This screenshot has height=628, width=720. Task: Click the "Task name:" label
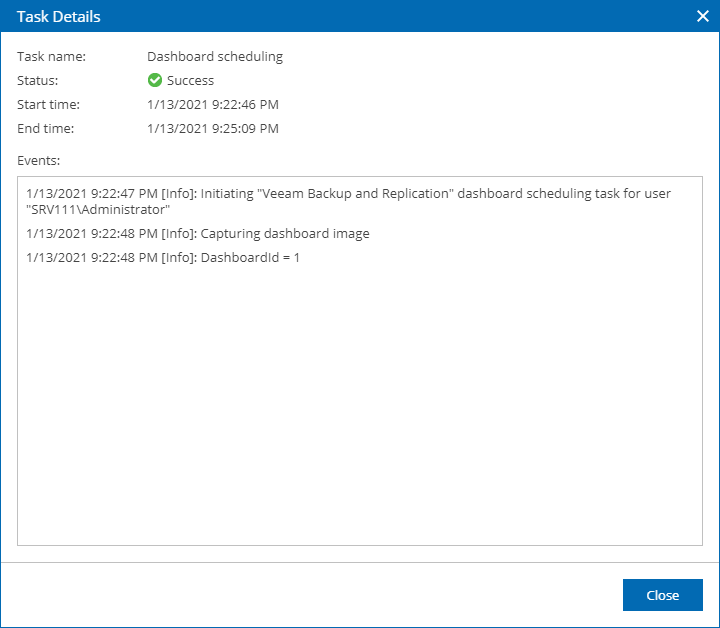click(x=51, y=56)
